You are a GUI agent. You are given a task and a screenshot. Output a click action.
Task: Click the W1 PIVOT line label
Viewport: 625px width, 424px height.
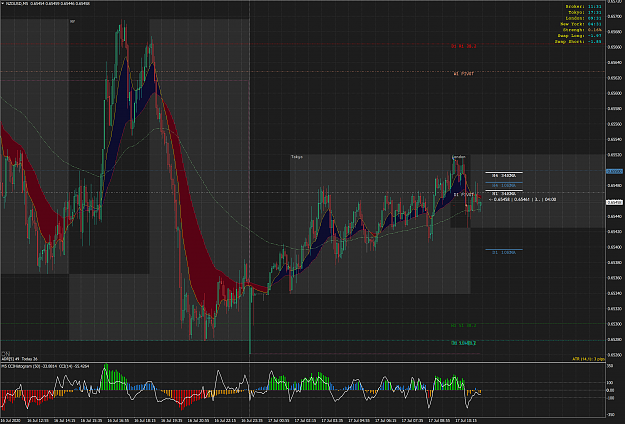pos(464,74)
